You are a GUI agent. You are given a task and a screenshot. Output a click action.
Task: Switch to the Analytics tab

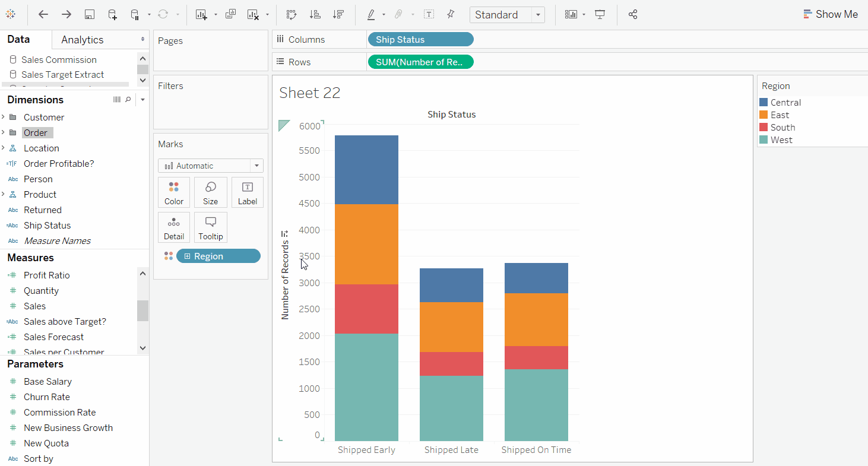83,40
